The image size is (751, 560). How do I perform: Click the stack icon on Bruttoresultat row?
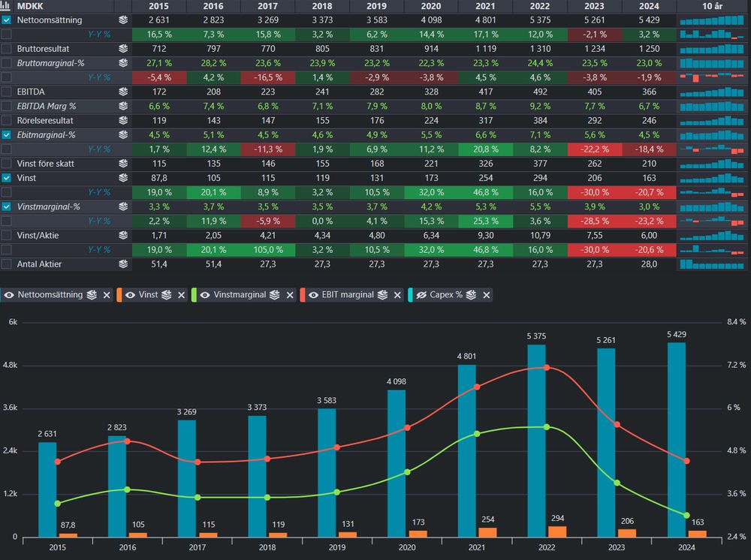click(x=123, y=49)
